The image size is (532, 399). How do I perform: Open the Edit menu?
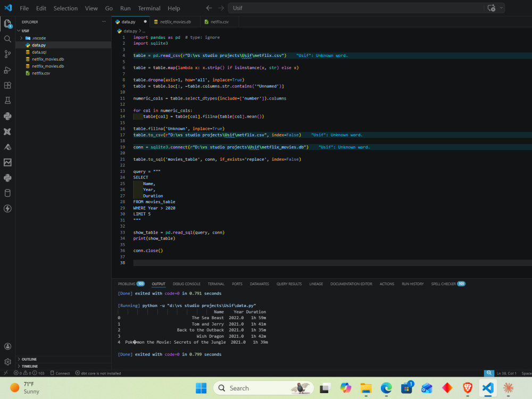pyautogui.click(x=41, y=8)
